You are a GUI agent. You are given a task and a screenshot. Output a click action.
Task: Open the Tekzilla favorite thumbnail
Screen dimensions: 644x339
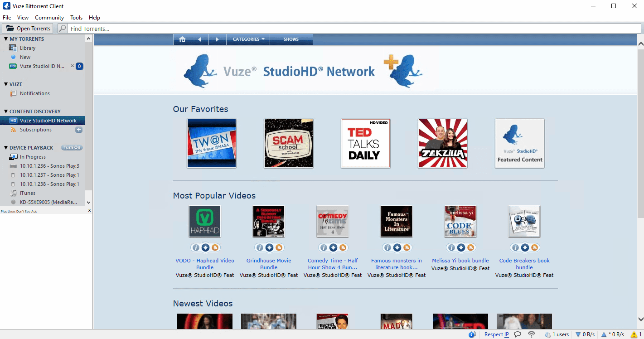point(443,143)
